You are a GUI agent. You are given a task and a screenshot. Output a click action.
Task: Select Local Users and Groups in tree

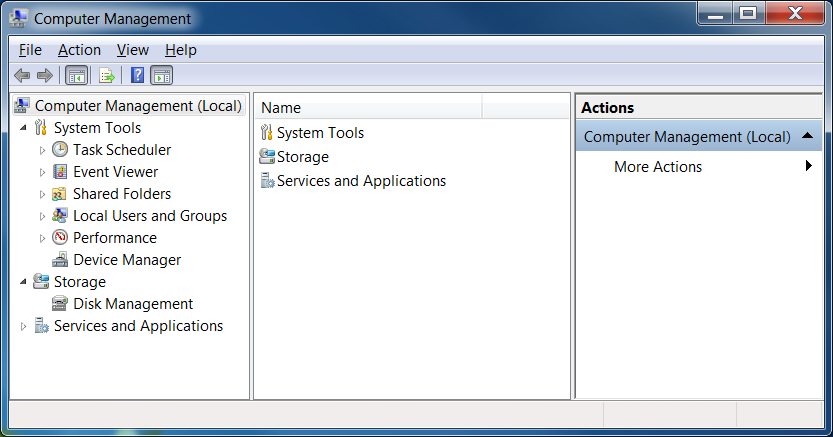point(149,216)
